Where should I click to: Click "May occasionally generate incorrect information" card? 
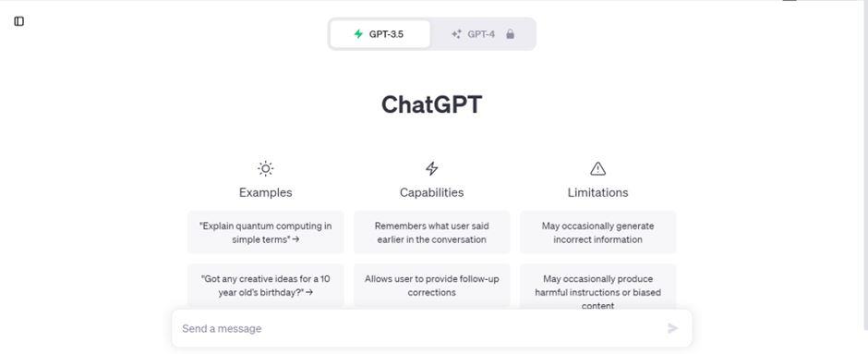click(x=597, y=232)
